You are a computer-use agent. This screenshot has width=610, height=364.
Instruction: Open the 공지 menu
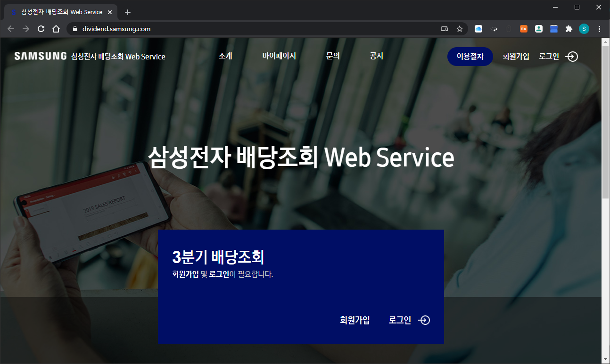[377, 56]
